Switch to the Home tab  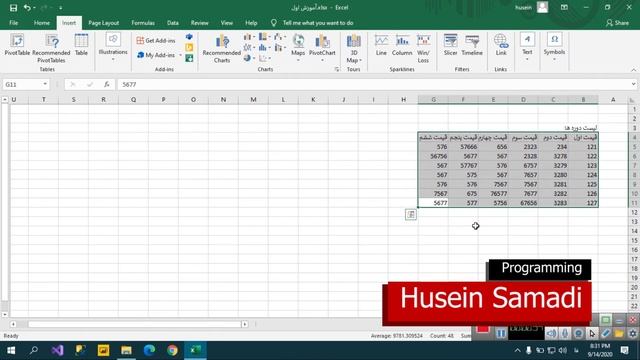(42, 23)
